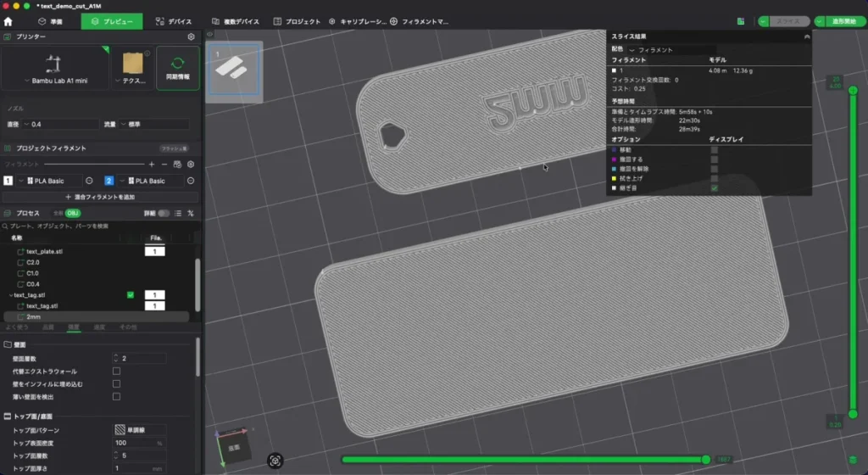
Task: Uncheck the green text_tag.stl checkbox
Action: (131, 295)
